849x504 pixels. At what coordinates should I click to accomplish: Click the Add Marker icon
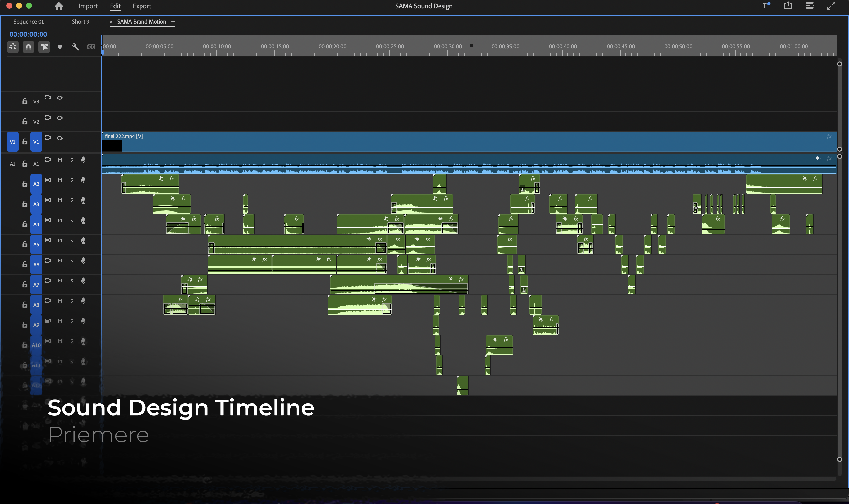point(60,47)
